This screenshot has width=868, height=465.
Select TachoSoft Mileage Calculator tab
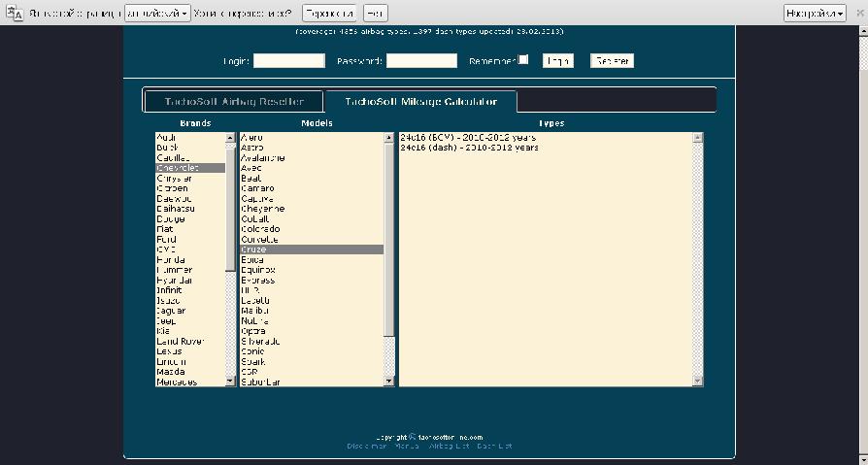point(420,102)
